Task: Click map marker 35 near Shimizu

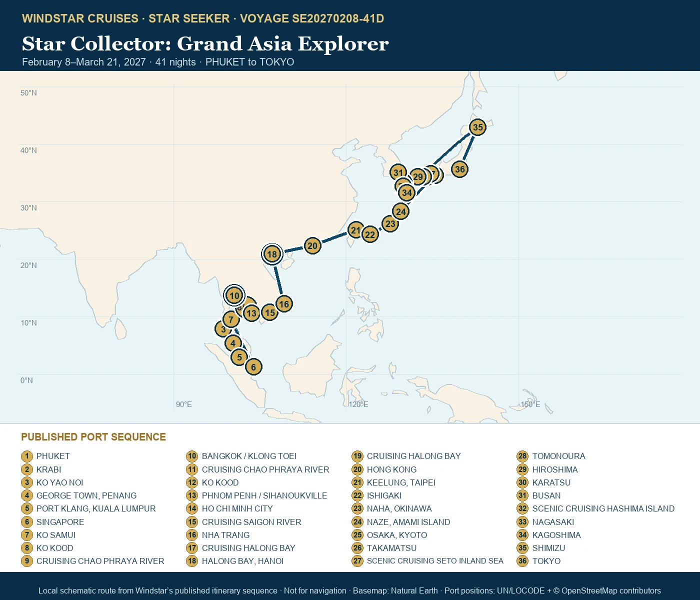Action: pyautogui.click(x=478, y=127)
